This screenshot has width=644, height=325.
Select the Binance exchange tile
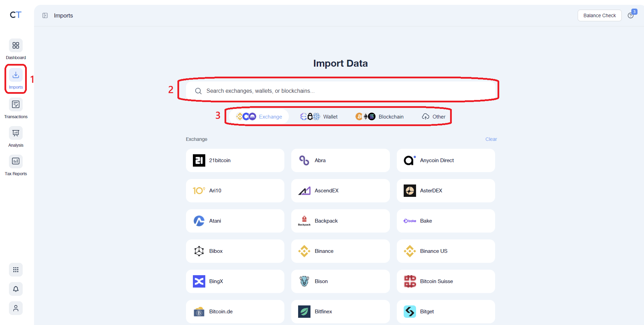(340, 251)
